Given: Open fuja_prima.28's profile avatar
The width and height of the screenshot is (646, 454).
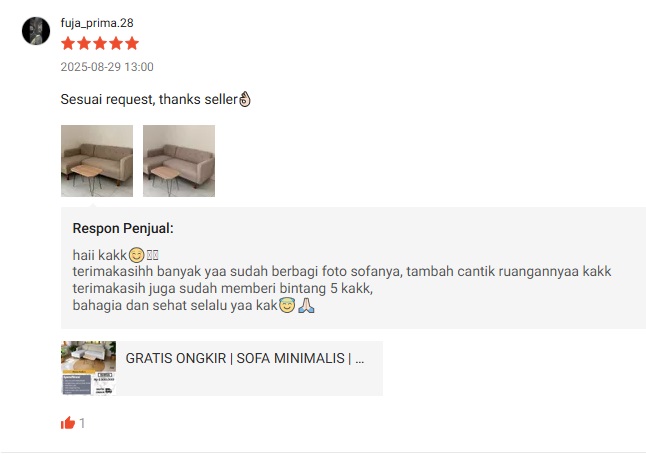Looking at the screenshot, I should (36, 31).
